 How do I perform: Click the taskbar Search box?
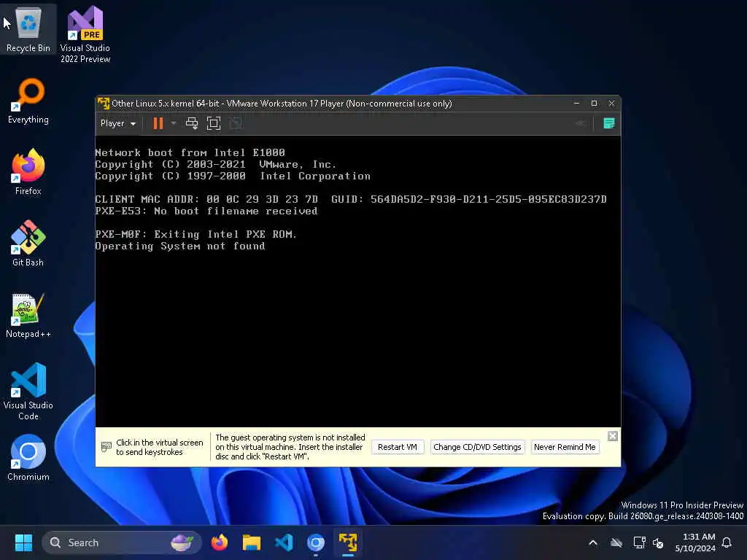click(x=122, y=542)
